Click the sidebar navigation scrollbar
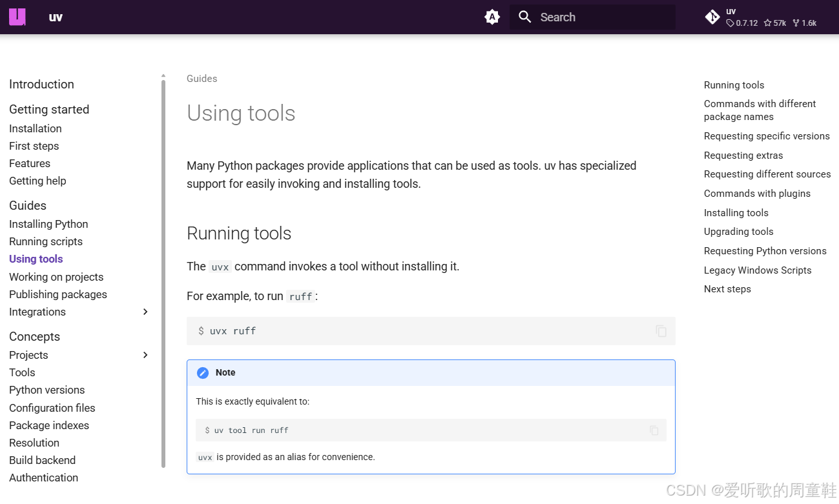839x504 pixels. (163, 272)
